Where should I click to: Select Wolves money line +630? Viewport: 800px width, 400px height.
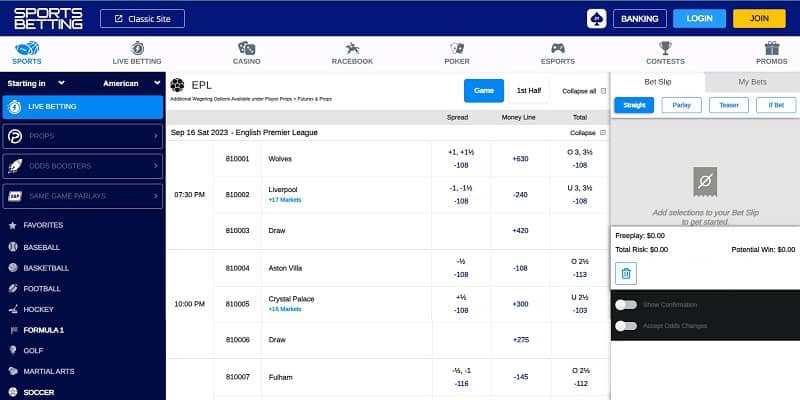click(x=520, y=159)
